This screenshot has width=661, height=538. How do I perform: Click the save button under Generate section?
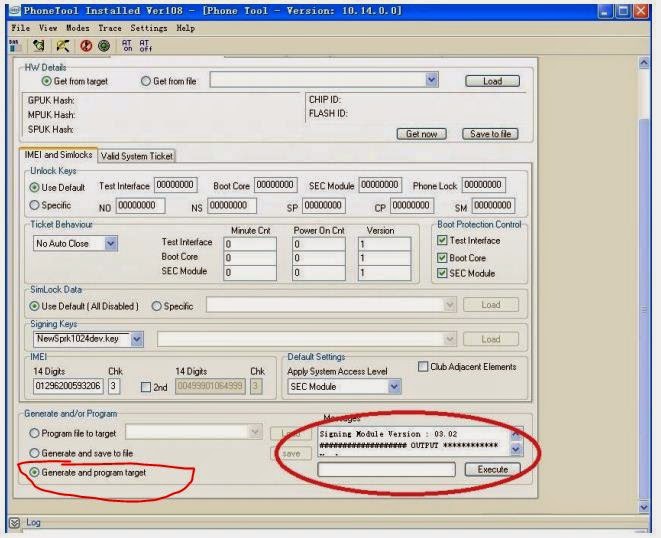(291, 454)
